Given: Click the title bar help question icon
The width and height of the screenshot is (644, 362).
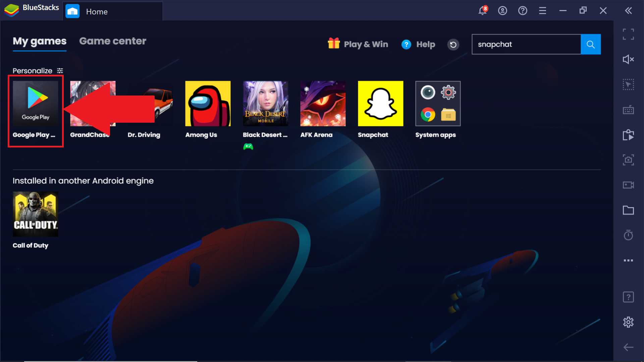Looking at the screenshot, I should pyautogui.click(x=523, y=11).
